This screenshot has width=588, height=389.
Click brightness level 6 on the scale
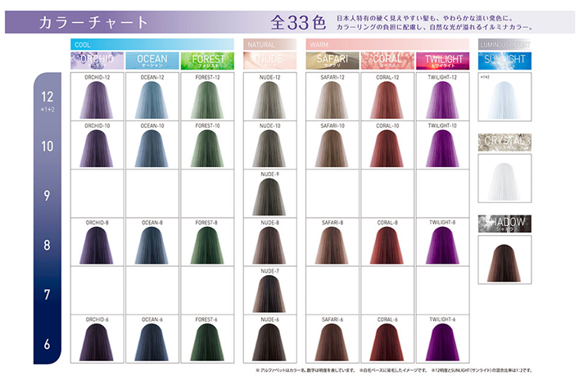(x=47, y=344)
